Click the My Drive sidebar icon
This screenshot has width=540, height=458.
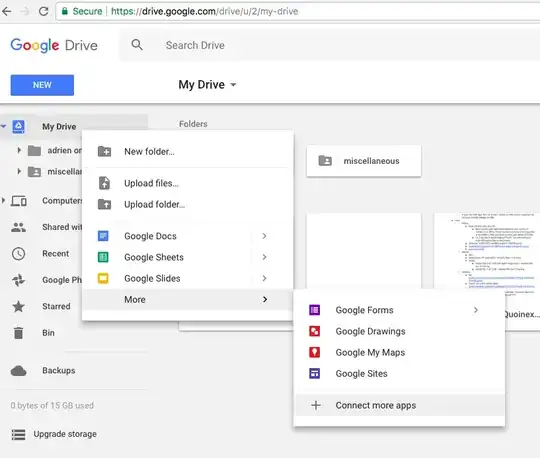click(19, 127)
